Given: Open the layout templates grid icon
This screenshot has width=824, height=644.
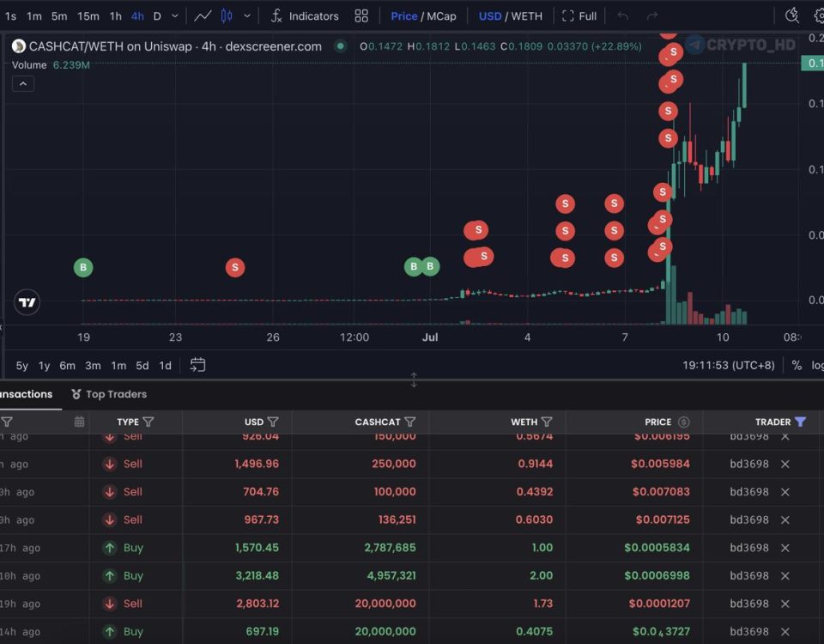Looking at the screenshot, I should [x=361, y=16].
